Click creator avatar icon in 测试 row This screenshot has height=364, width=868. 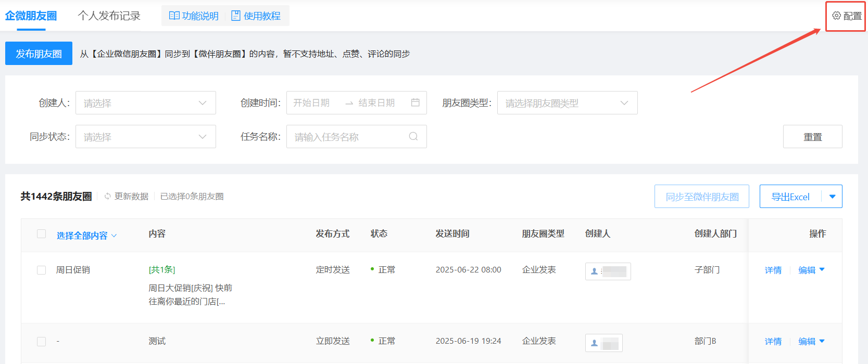click(594, 343)
